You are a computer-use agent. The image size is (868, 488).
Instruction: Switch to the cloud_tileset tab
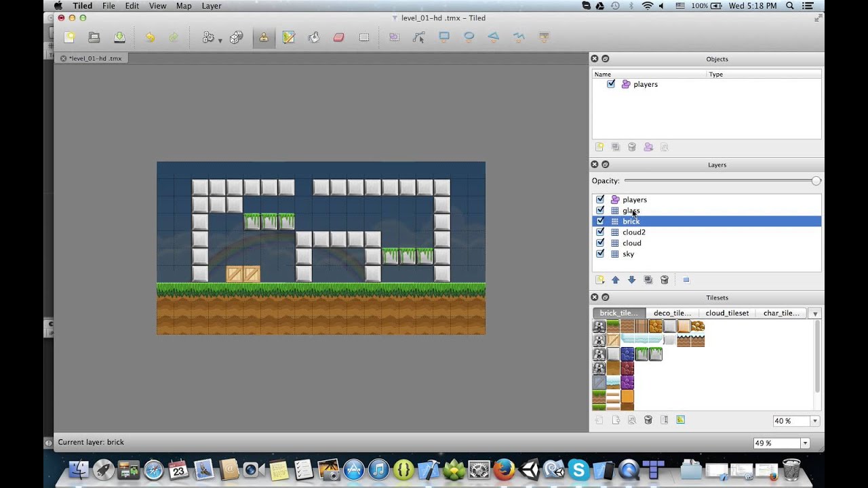pos(727,313)
